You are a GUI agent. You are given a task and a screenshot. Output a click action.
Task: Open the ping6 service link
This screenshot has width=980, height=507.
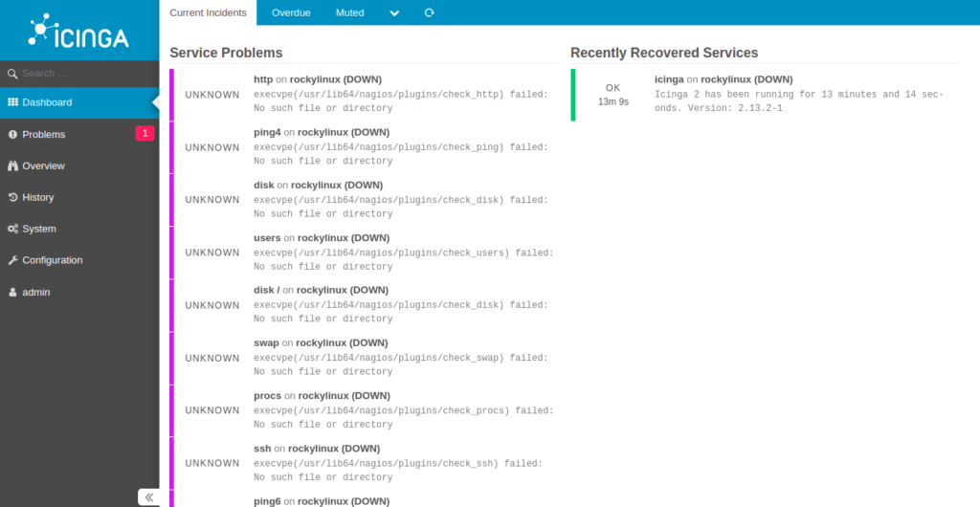click(x=268, y=501)
